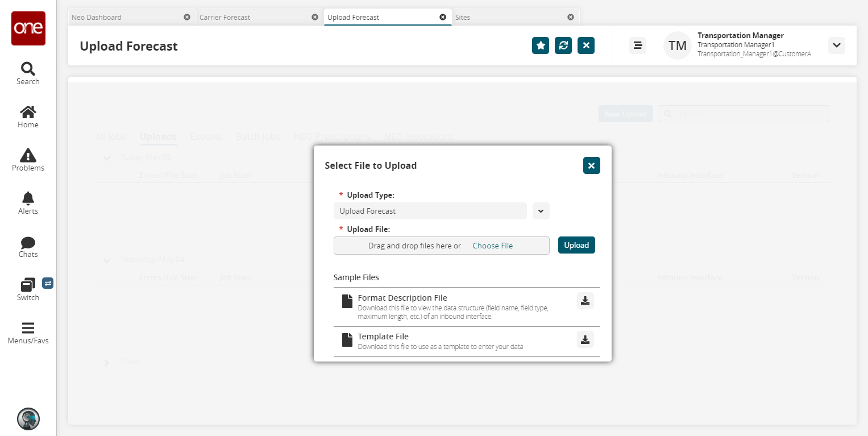The height and width of the screenshot is (436, 868).
Task: Collapse the Today, May 05 group
Action: pos(107,158)
